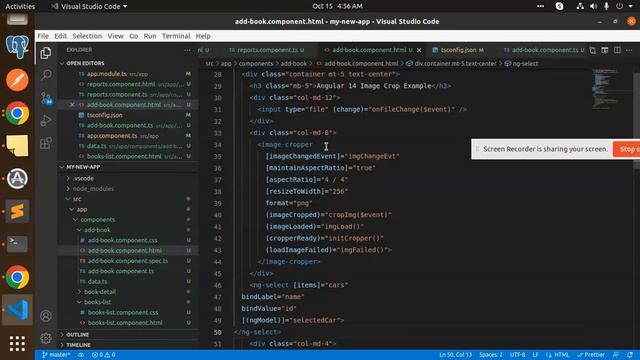Open notifications bell in status bar

pos(630,355)
